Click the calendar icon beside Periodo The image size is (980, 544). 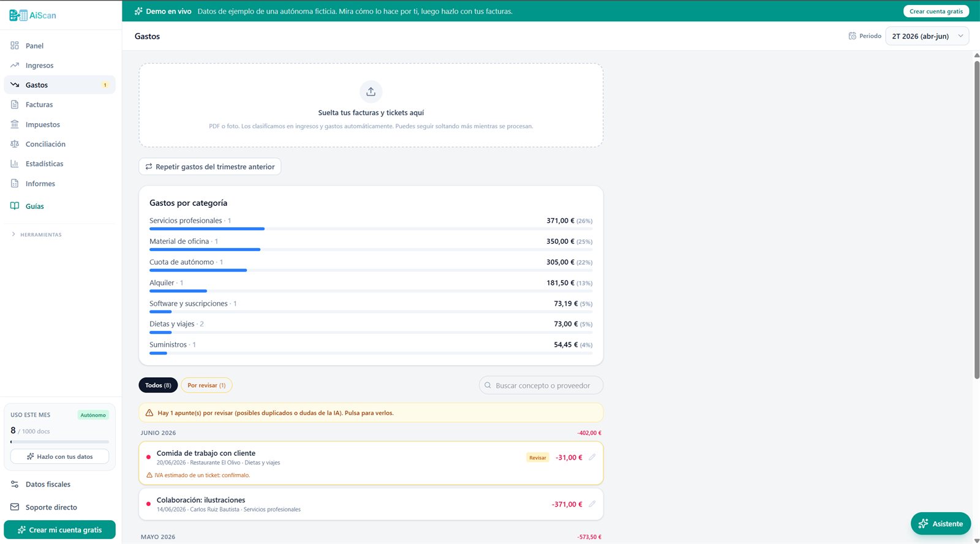click(x=852, y=36)
